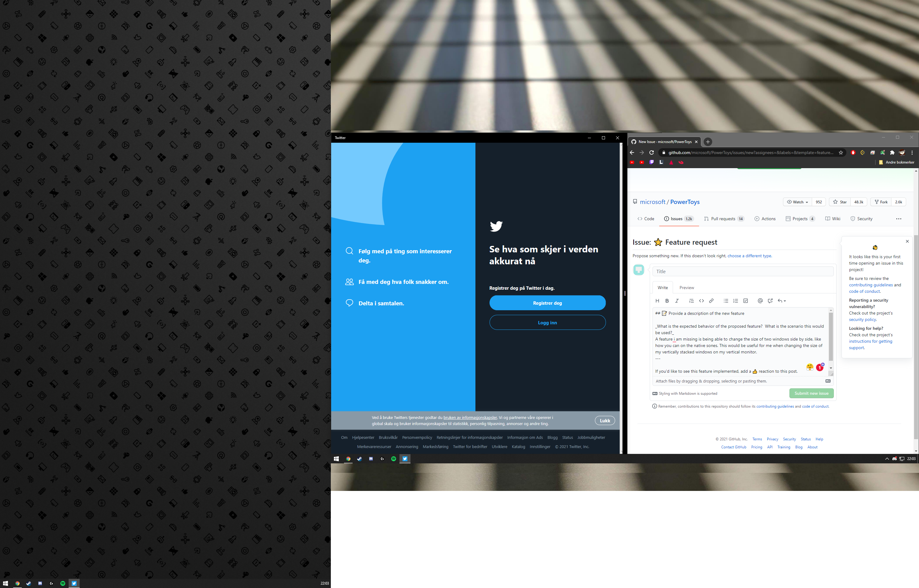Open Chrome extensions puzzle icon
The image size is (919, 588).
[892, 153]
